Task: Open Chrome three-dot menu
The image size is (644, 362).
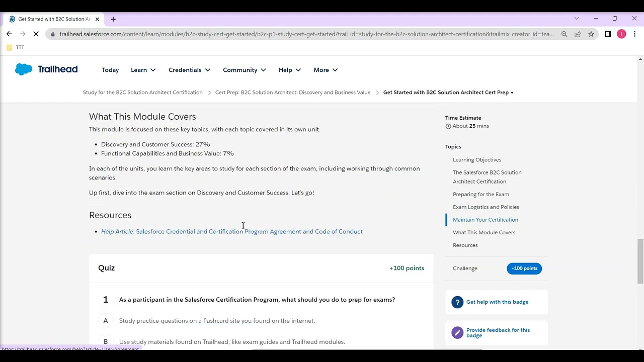Action: click(x=634, y=34)
